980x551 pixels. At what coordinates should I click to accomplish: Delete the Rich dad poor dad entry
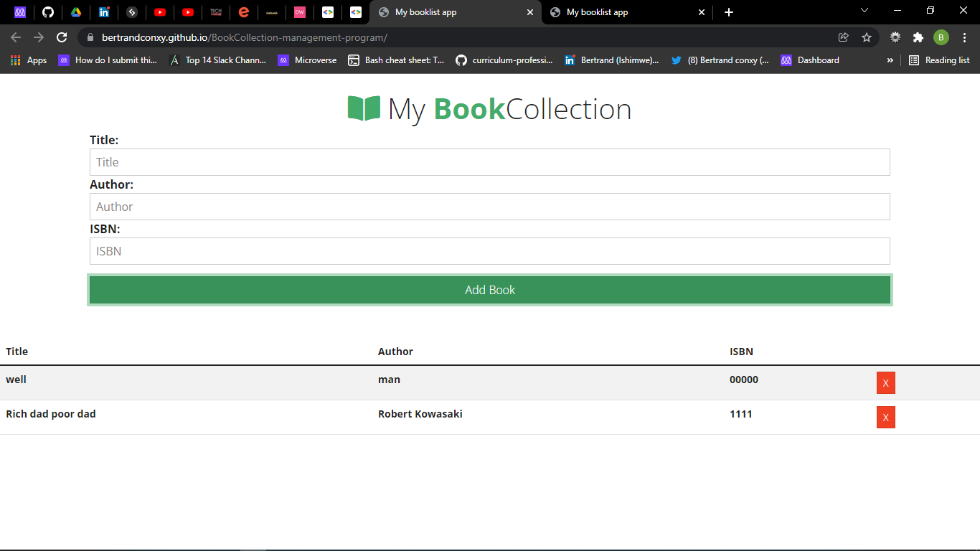885,417
